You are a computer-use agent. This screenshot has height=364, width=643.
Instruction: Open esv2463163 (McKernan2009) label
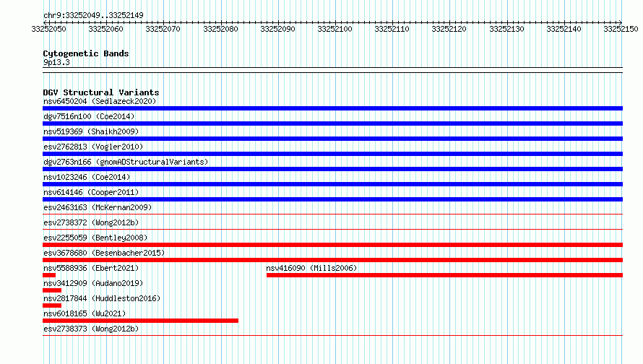tap(98, 207)
